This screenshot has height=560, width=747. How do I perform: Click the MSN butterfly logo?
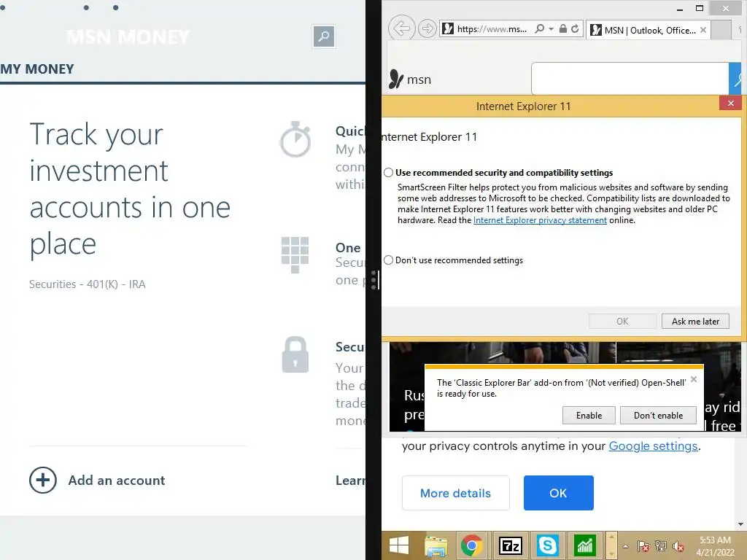pyautogui.click(x=395, y=79)
